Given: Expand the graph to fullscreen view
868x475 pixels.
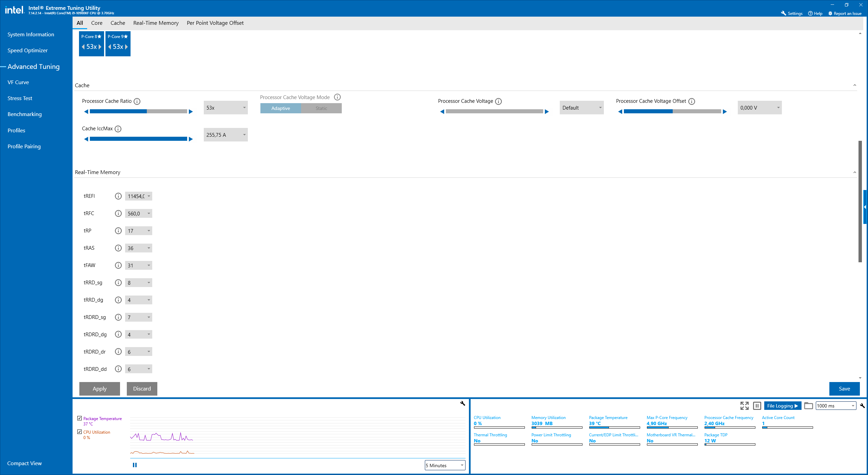Looking at the screenshot, I should pos(744,405).
